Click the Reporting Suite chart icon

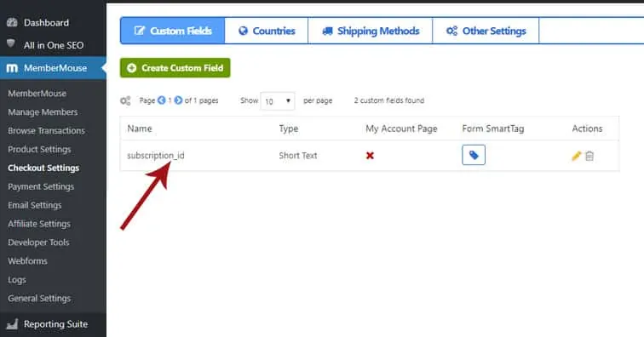[12, 324]
